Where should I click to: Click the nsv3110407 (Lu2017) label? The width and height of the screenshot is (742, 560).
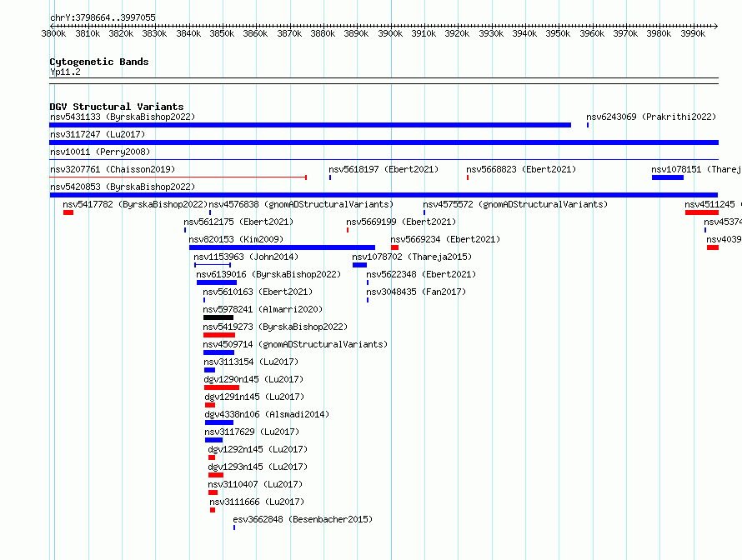tap(255, 484)
